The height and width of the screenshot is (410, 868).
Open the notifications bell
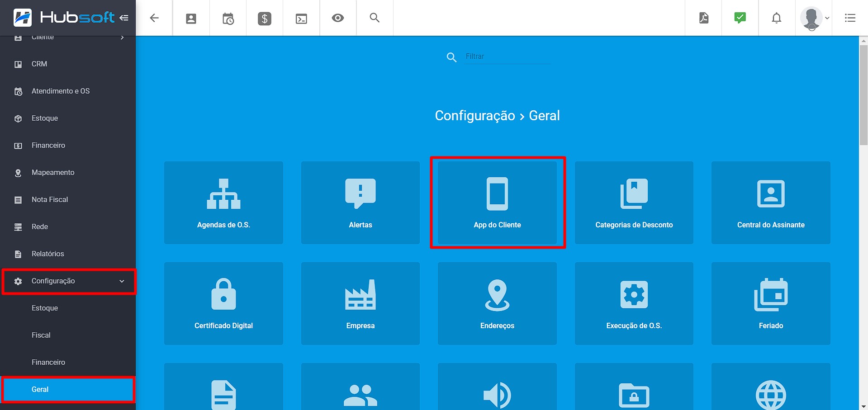click(x=777, y=18)
